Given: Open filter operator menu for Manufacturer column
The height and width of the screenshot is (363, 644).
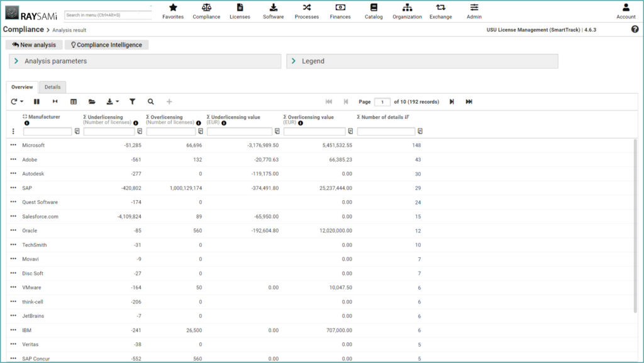Looking at the screenshot, I should (x=77, y=131).
